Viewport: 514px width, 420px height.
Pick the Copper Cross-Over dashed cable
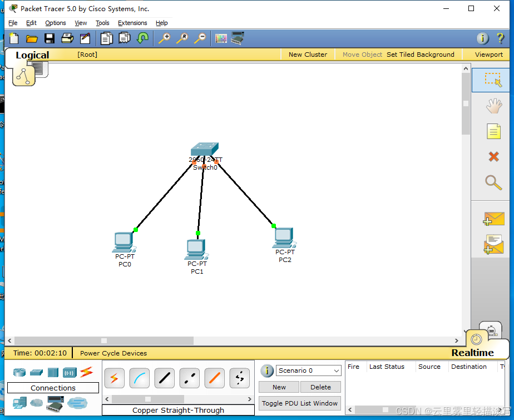point(190,378)
